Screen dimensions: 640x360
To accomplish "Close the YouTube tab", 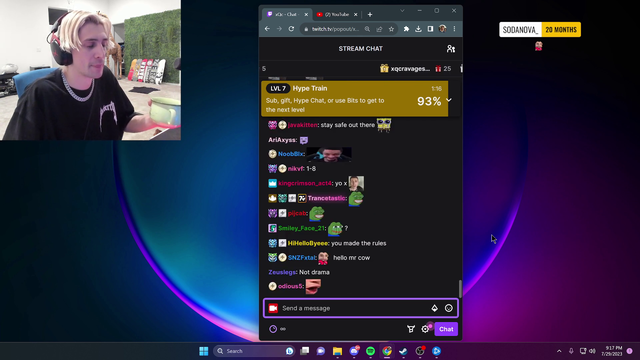I will 356,15.
